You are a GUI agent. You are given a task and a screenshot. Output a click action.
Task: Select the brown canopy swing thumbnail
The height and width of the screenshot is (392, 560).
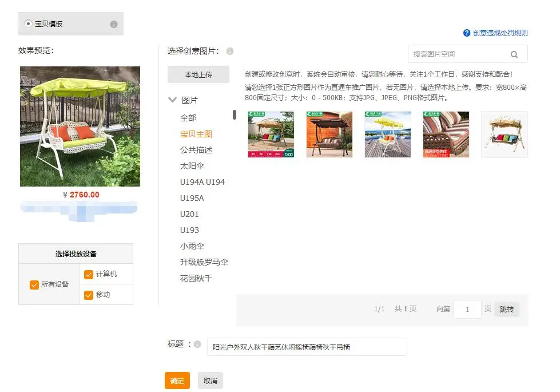coord(329,134)
